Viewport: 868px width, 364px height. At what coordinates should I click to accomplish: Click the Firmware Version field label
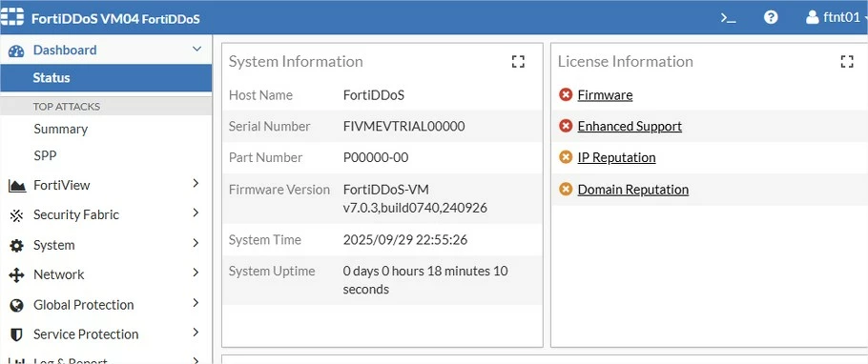coord(279,190)
